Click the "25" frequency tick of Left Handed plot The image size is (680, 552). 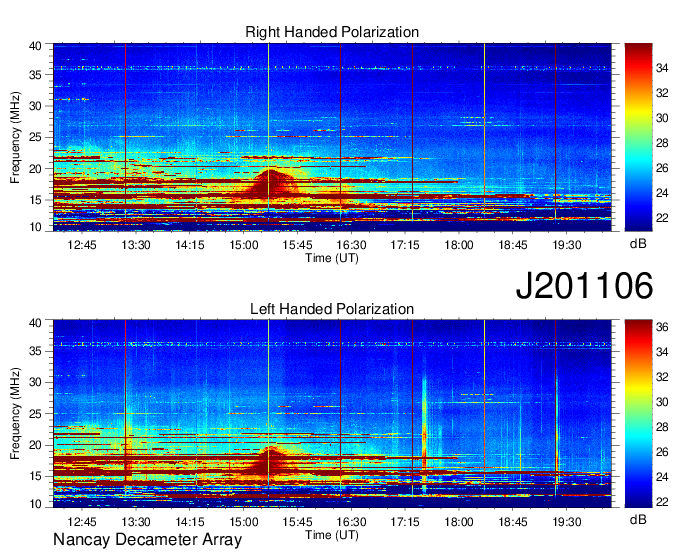[36, 414]
